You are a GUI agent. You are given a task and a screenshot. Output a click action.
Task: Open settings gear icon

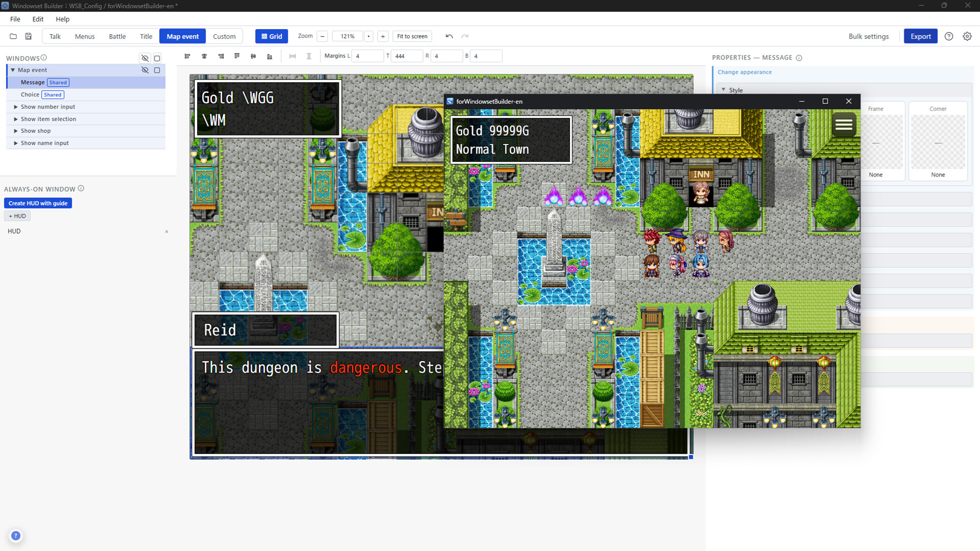[x=967, y=36]
